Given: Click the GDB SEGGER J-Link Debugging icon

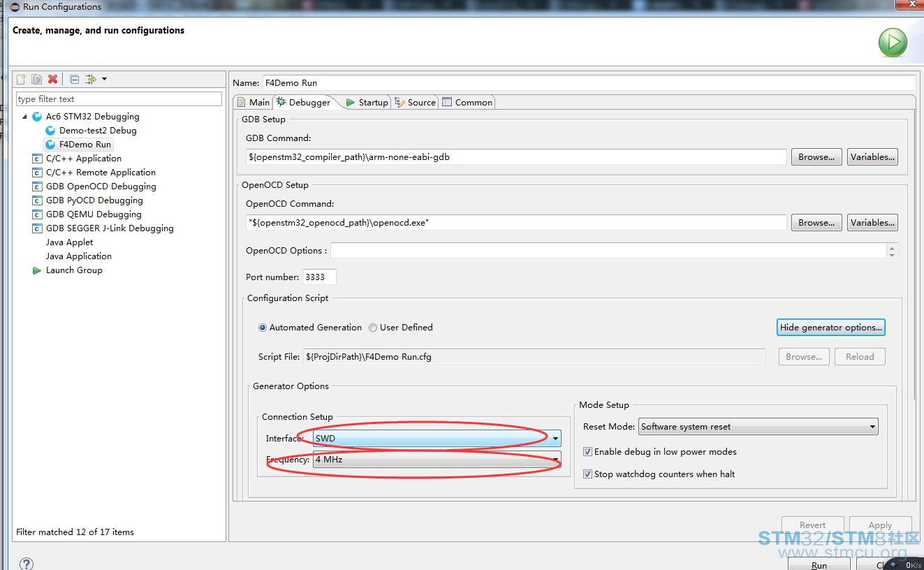Looking at the screenshot, I should coord(37,228).
